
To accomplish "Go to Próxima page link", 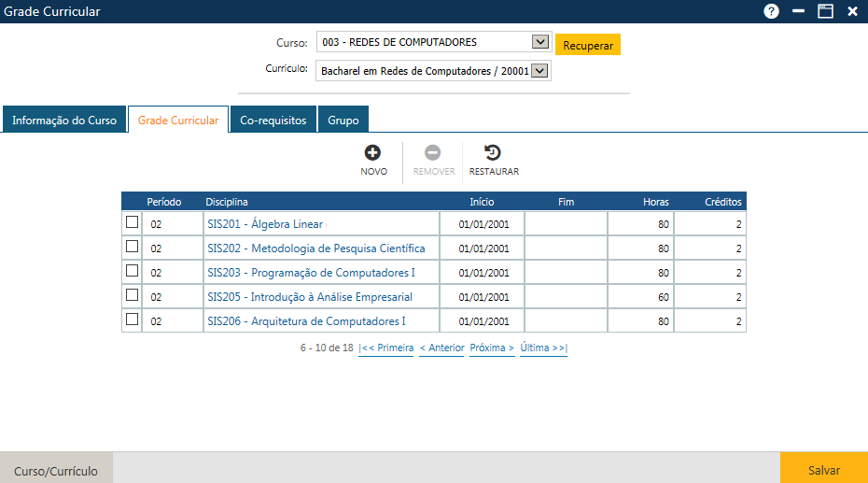I will 492,348.
